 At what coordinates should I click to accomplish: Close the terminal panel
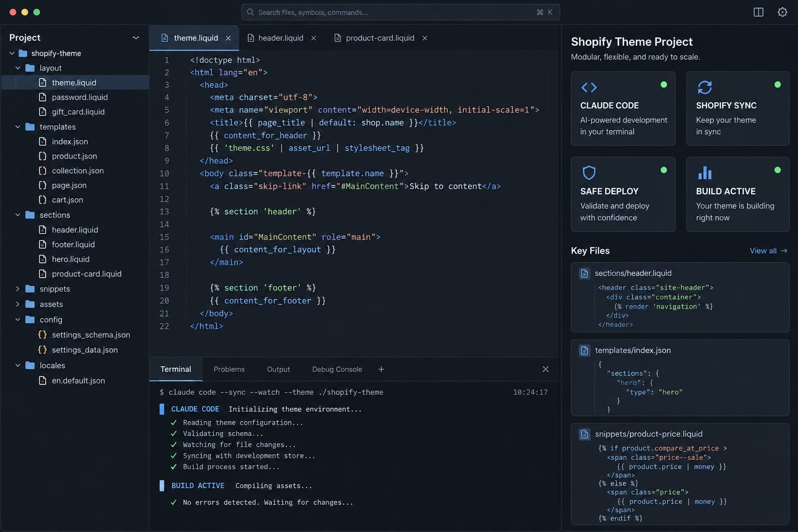546,369
